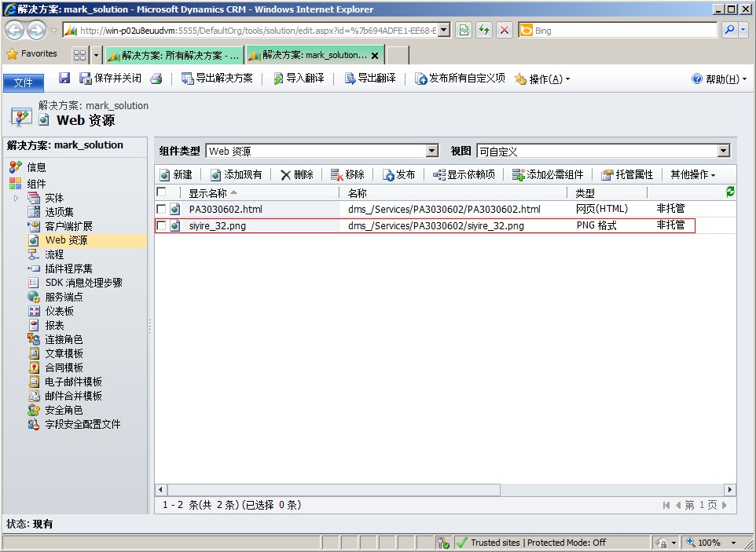Image resolution: width=756 pixels, height=552 pixels.
Task: Click the 删除 delete button
Action: 297,174
